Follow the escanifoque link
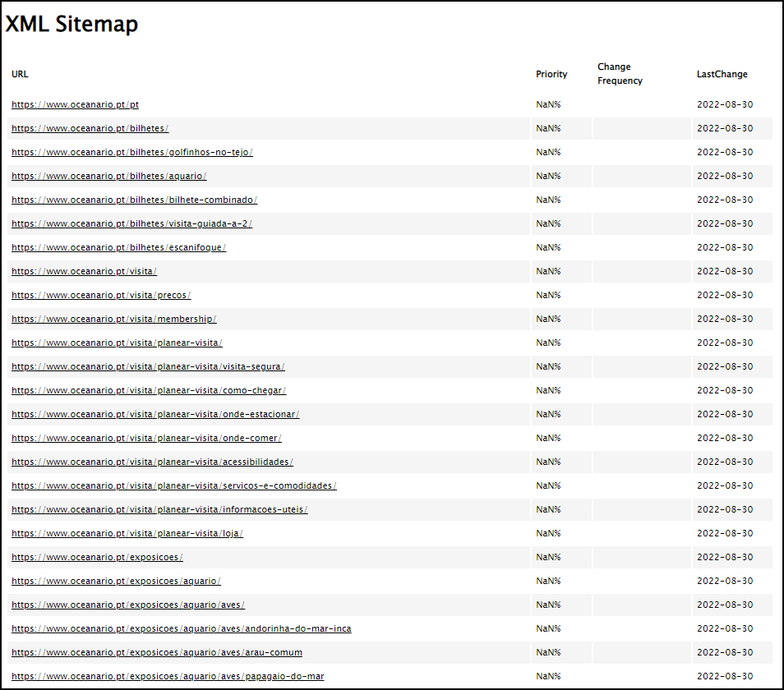The image size is (784, 690). [x=119, y=247]
